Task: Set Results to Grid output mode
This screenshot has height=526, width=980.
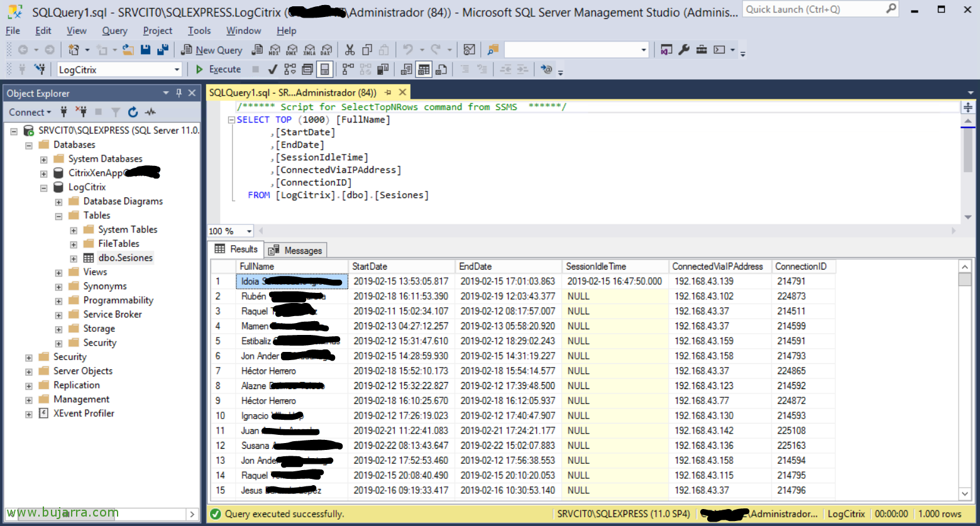Action: click(x=424, y=69)
